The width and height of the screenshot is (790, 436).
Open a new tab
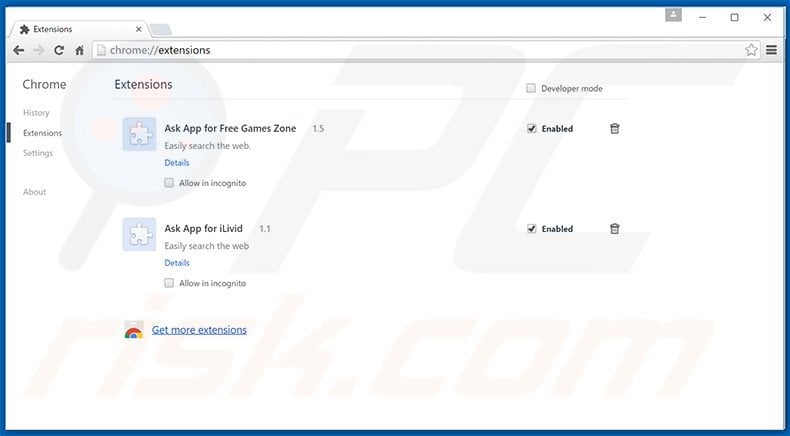click(161, 30)
